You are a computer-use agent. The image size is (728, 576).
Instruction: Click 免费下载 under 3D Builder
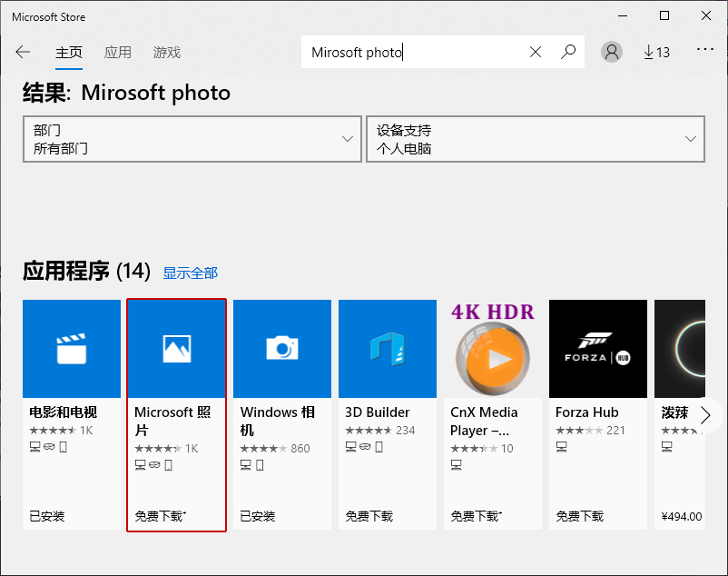tap(369, 516)
